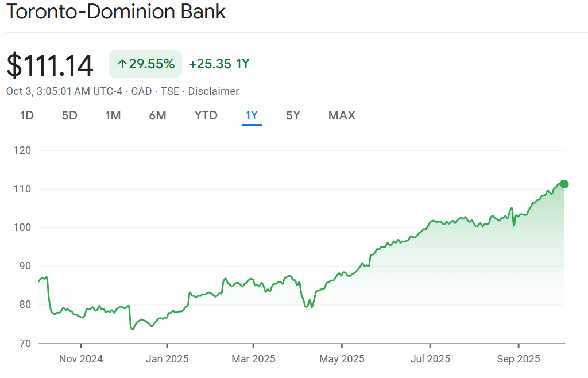Click the 120 y-axis value
This screenshot has width=588, height=378.
(x=25, y=151)
